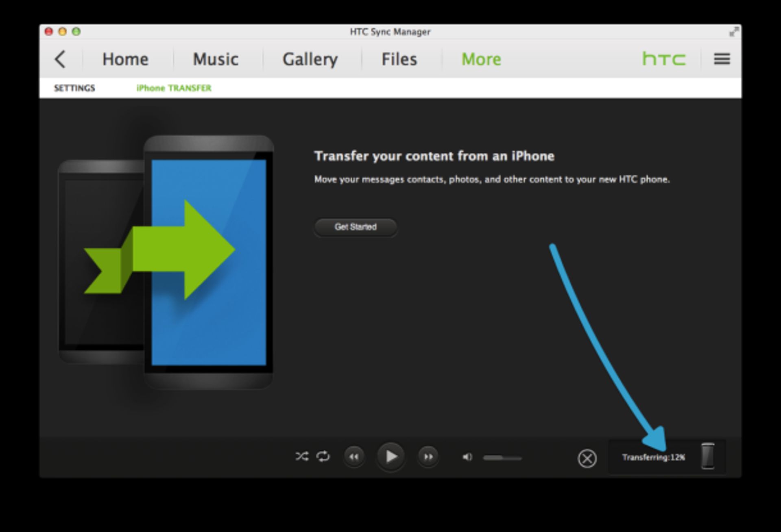This screenshot has width=781, height=532.
Task: Enter fullscreen with the expand arrows icon
Action: (733, 32)
